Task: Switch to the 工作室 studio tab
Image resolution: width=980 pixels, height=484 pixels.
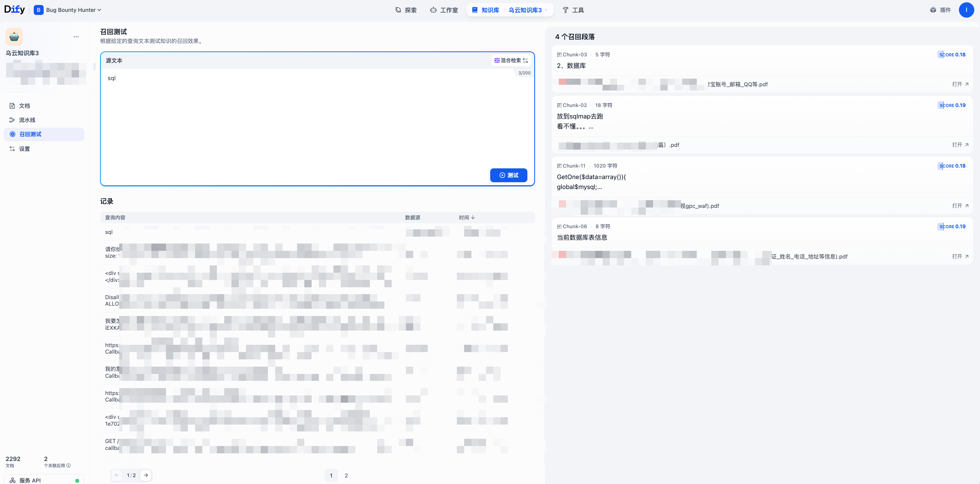Action: tap(444, 10)
